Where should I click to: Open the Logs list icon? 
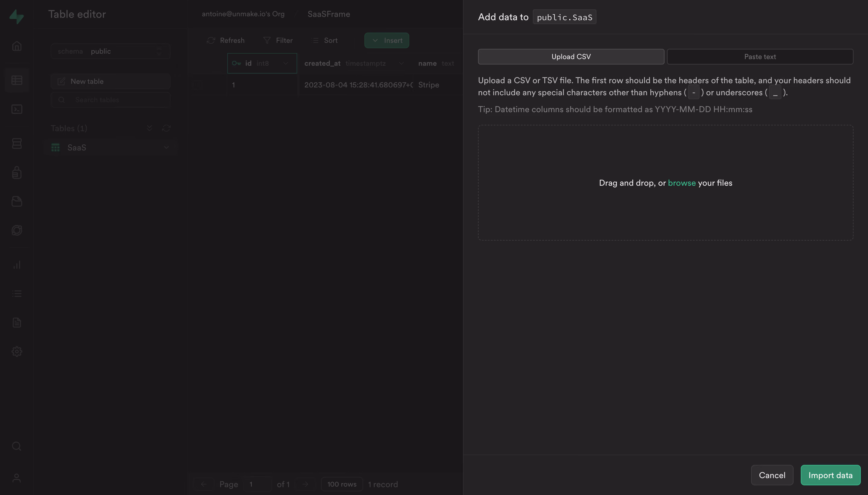click(x=17, y=294)
